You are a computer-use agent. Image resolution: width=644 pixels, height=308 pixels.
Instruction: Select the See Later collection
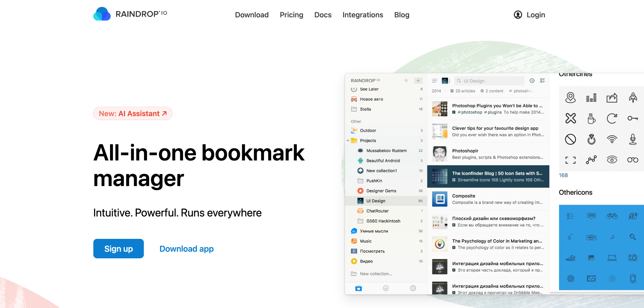click(x=386, y=89)
